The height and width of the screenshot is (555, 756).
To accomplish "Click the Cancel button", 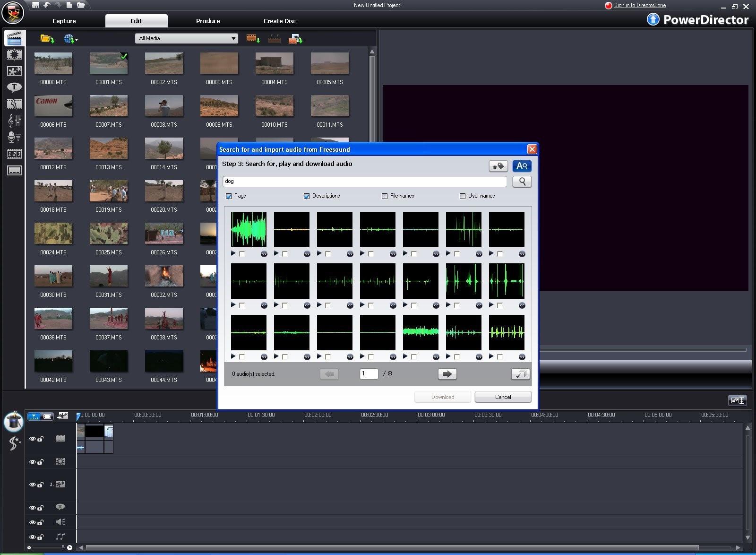I will coord(503,397).
